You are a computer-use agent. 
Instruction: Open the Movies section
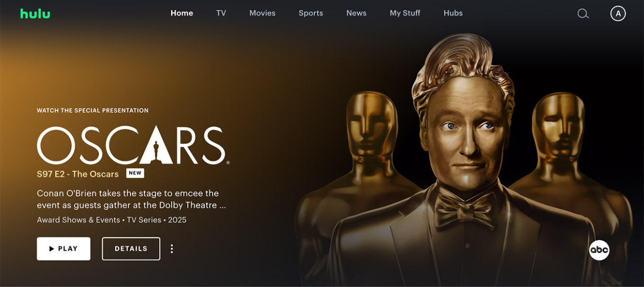(x=262, y=13)
